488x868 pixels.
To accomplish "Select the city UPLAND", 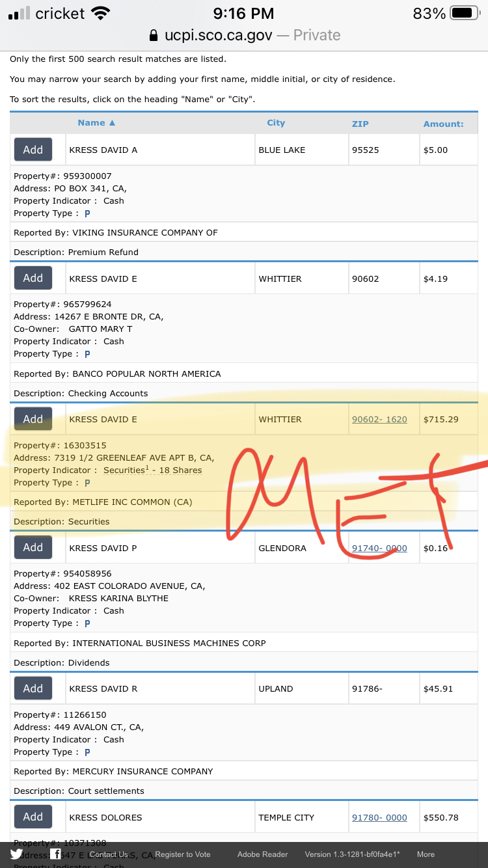I will (x=276, y=688).
